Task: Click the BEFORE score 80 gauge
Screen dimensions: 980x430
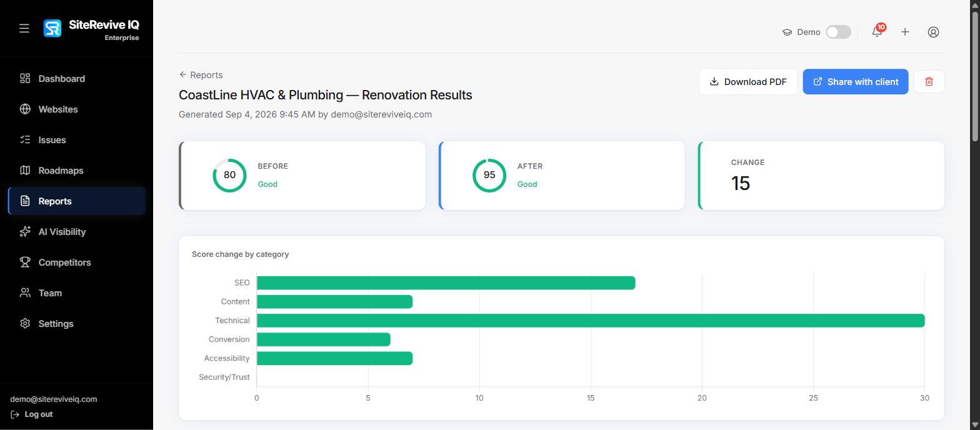Action: pyautogui.click(x=229, y=175)
